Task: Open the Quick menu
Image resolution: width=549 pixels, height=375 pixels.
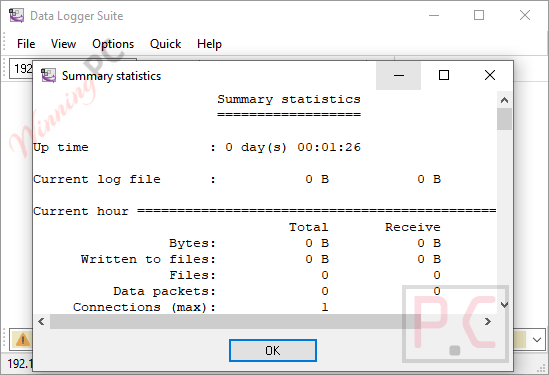Action: pyautogui.click(x=165, y=44)
